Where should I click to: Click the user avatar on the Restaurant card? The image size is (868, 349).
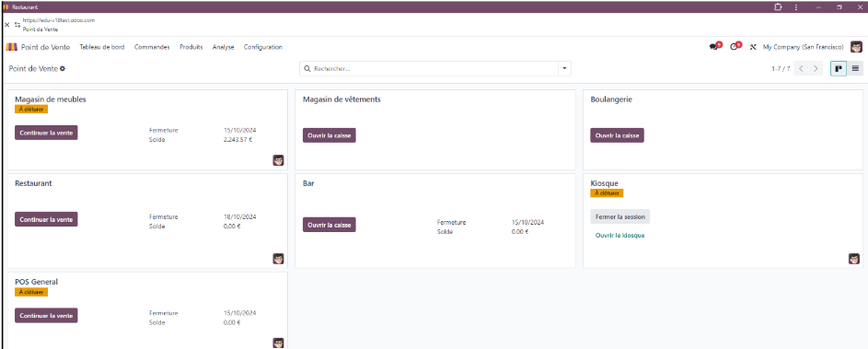279,259
